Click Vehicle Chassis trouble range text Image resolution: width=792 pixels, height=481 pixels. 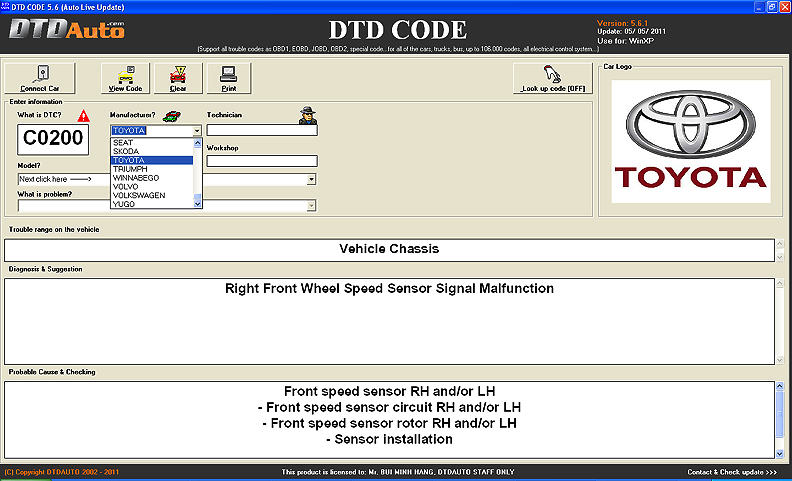click(x=389, y=249)
